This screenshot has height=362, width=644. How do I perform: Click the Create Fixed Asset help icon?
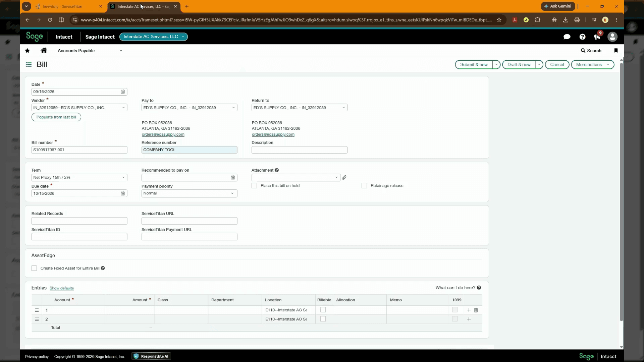[x=103, y=268]
